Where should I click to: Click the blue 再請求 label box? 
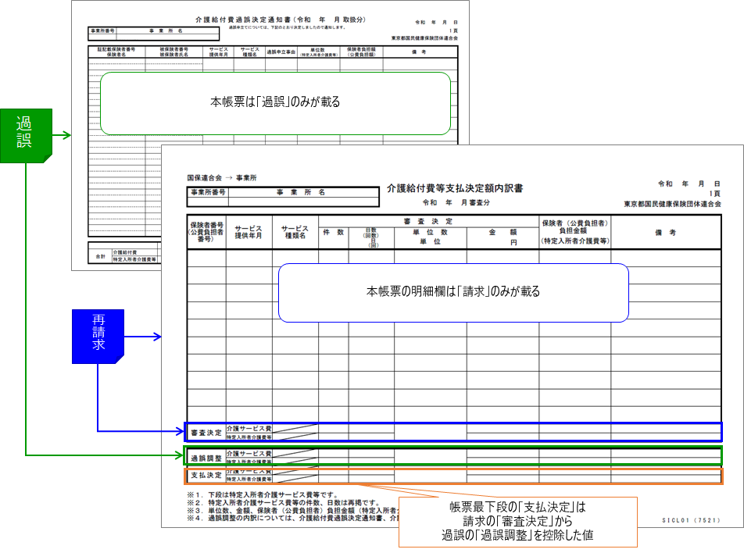(x=98, y=337)
